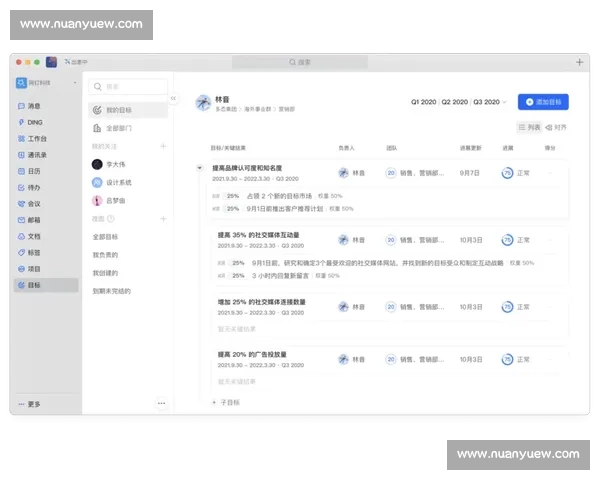This screenshot has height=480, width=600.
Task: Open 会议 meetings
Action: (x=29, y=204)
